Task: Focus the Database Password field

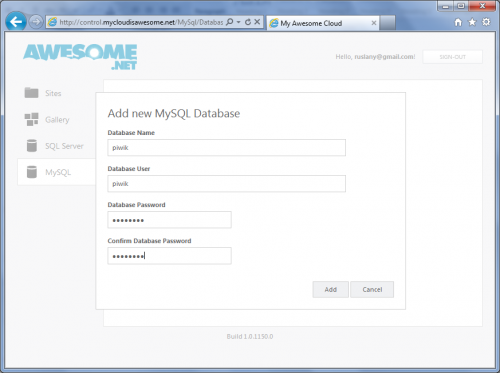Action: coord(169,220)
